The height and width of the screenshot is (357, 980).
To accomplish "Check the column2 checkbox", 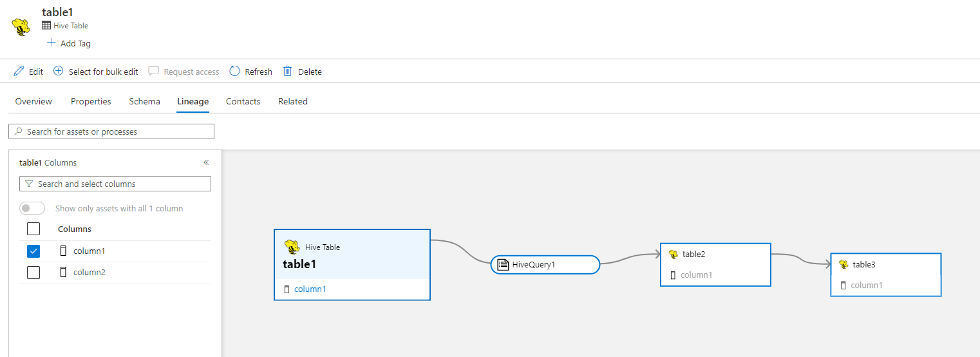I will [x=33, y=272].
